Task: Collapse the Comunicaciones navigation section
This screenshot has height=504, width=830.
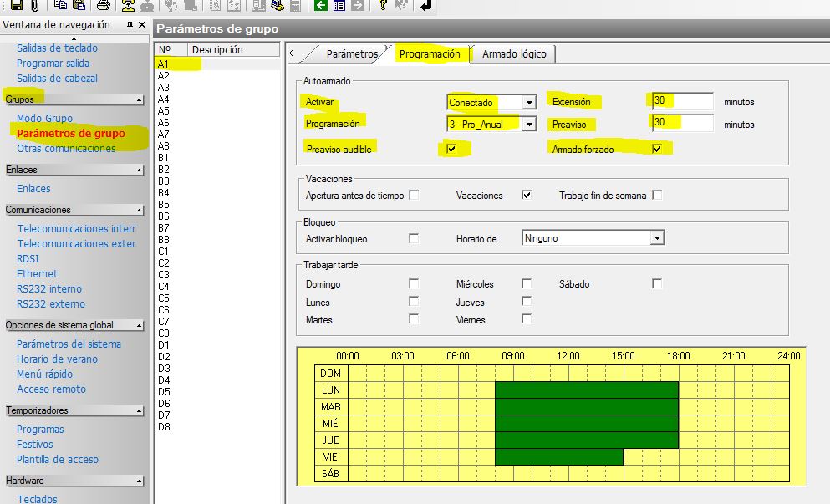Action: coord(139,210)
